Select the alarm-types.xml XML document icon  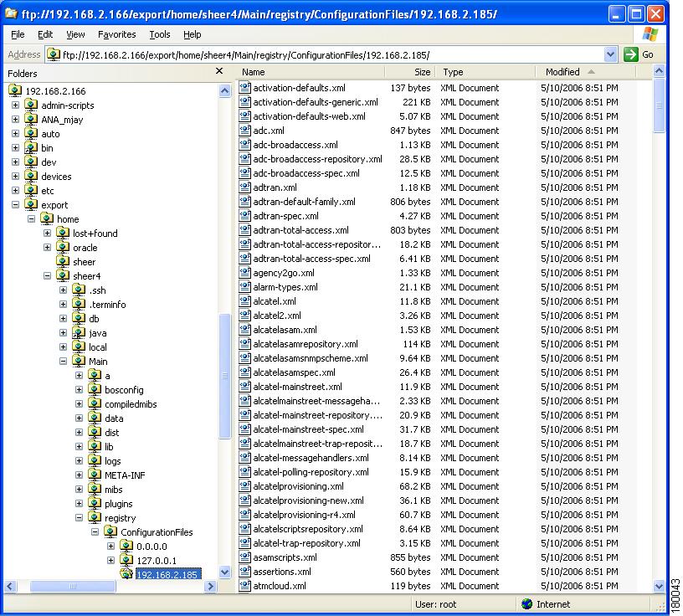coord(244,287)
